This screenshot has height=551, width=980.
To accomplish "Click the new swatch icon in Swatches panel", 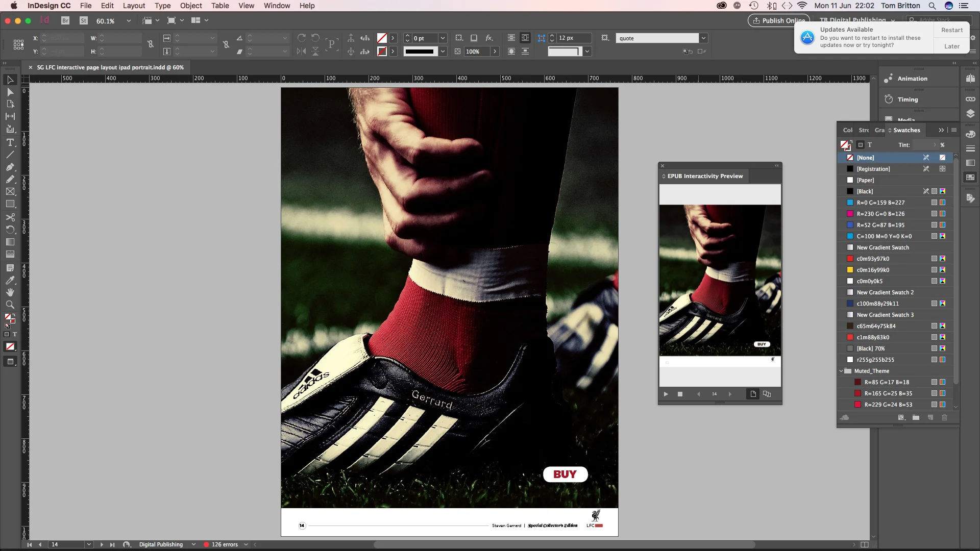I will (930, 417).
